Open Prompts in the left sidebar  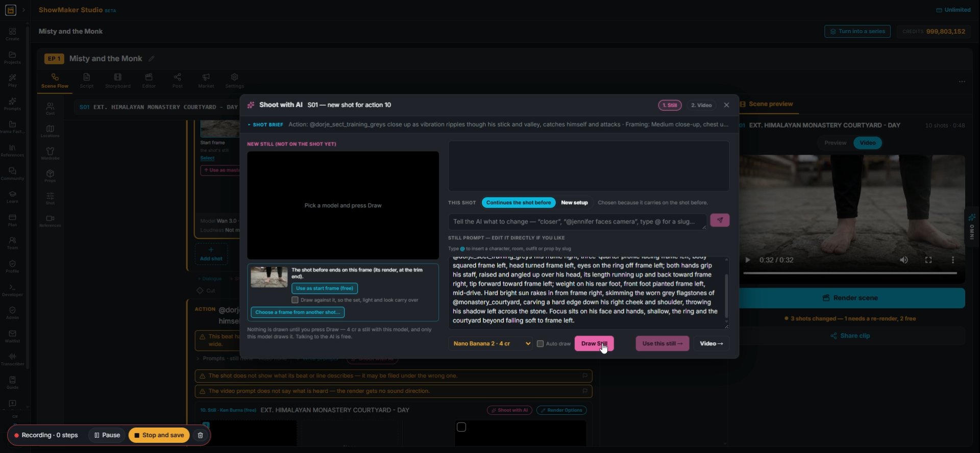pyautogui.click(x=12, y=104)
